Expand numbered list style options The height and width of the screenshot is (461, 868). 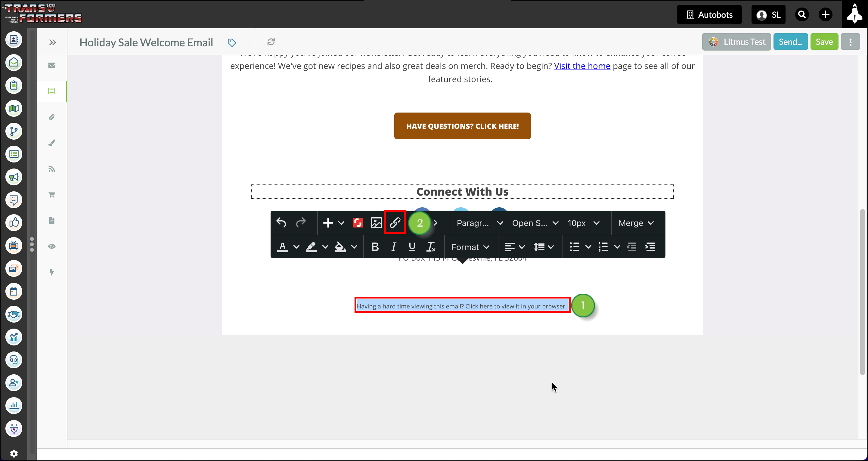[617, 247]
